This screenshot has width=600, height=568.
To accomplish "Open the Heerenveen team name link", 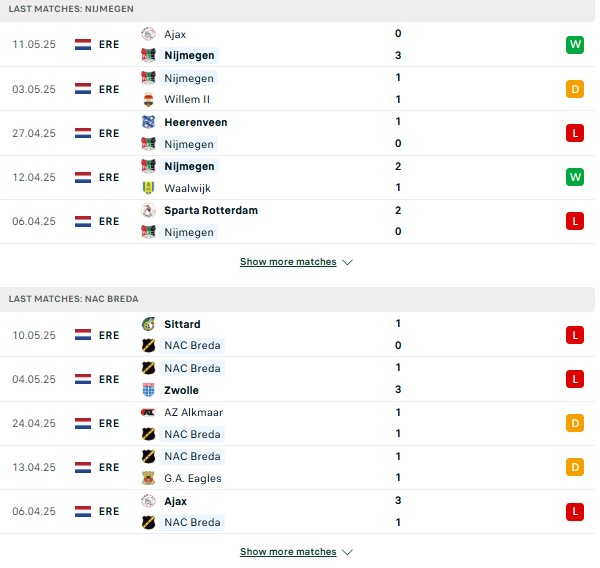I will 196,122.
